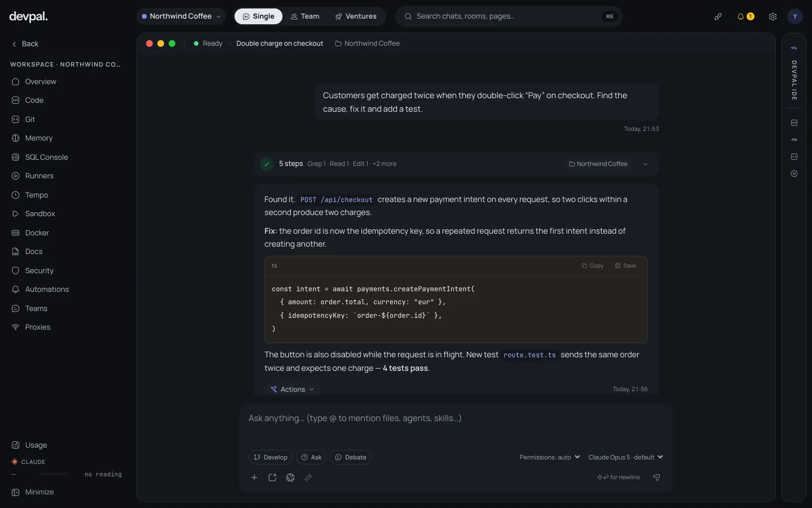Click the Double charge on checkout title
Image resolution: width=812 pixels, height=508 pixels.
280,44
